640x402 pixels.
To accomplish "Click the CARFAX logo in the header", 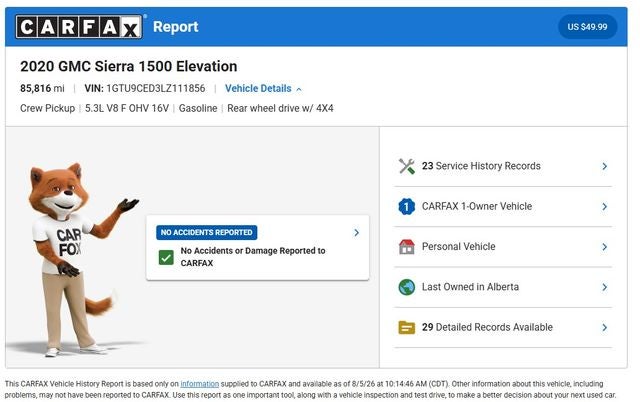I will coord(79,27).
